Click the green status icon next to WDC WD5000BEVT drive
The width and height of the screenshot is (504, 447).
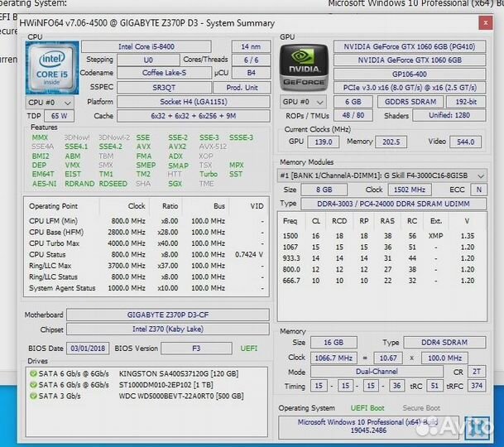point(33,396)
